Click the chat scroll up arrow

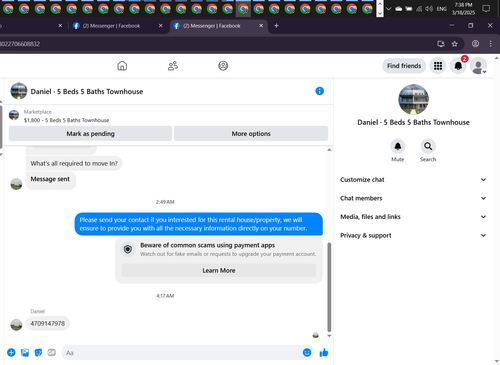(329, 150)
